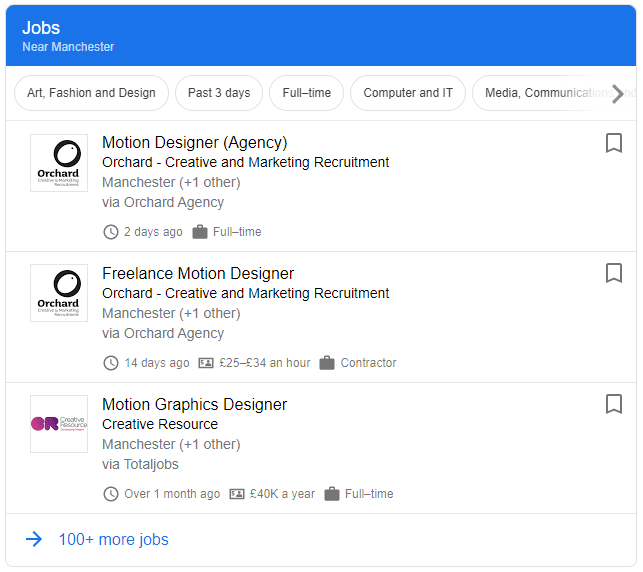Click the Near Manchester subtitle
This screenshot has height=572, width=643.
click(68, 47)
